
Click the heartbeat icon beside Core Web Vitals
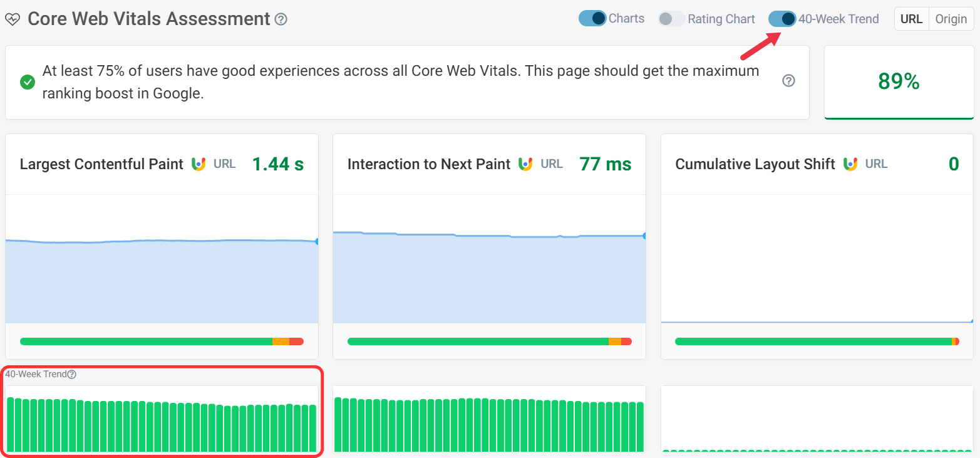13,19
